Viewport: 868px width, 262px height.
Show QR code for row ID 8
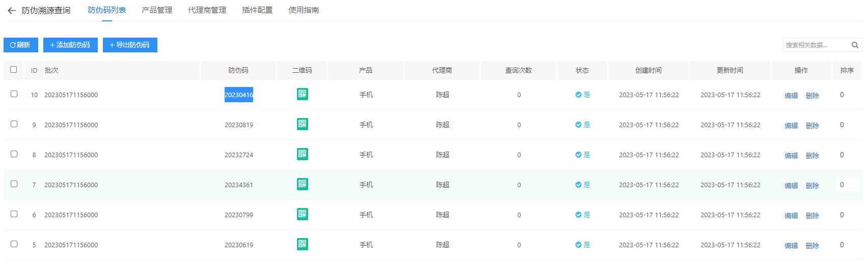click(x=302, y=154)
